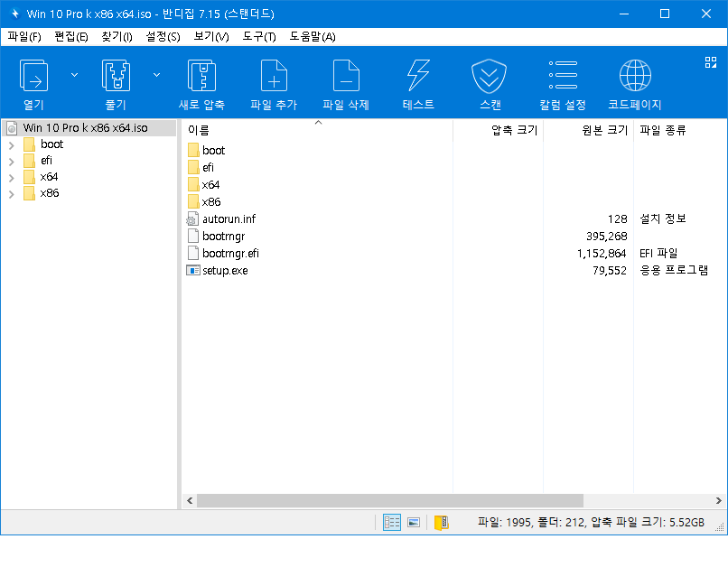Open the 도움말(A) menu
The image size is (728, 567).
pos(313,37)
